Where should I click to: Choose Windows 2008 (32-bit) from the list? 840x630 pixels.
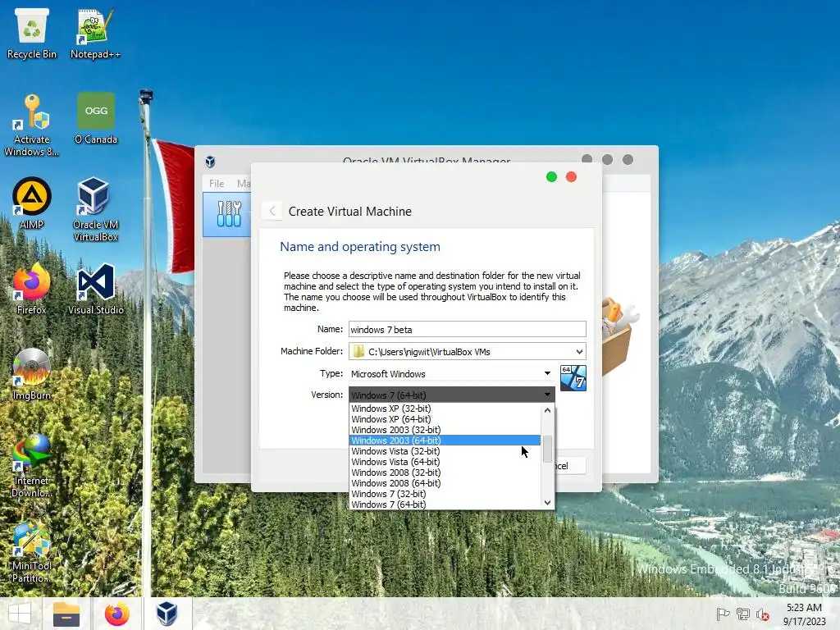click(x=445, y=472)
